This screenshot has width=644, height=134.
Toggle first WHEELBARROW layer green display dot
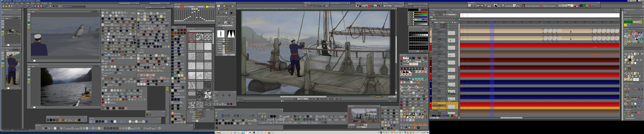(x=448, y=44)
